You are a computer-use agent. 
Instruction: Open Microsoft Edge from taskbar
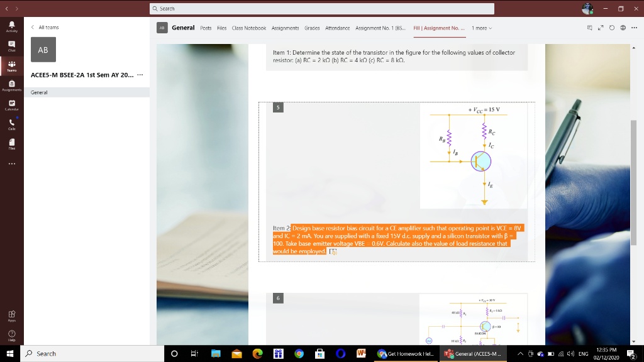(x=257, y=353)
